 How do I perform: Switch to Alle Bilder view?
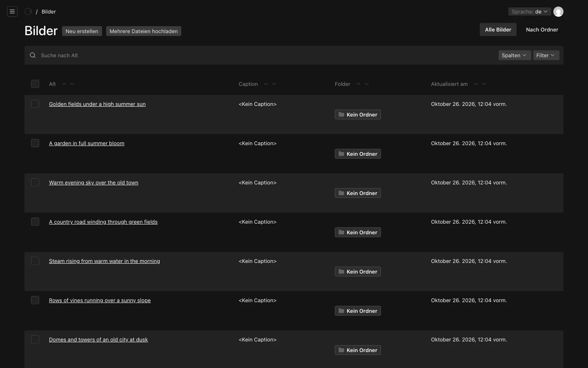coord(498,29)
